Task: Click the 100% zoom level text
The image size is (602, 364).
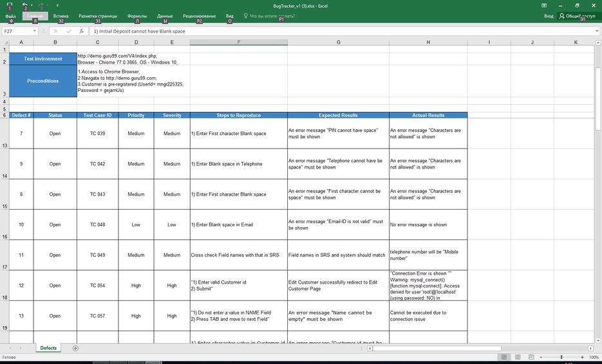Action: [x=594, y=357]
